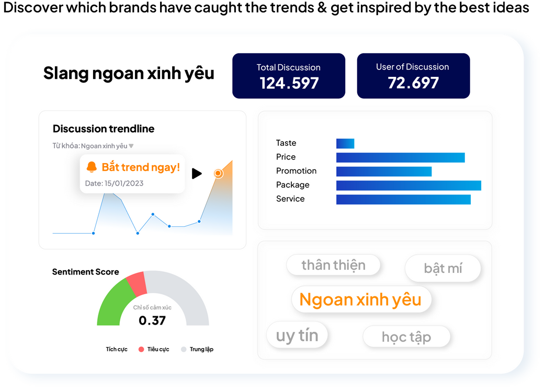Select the Price bar in chart

coord(401,157)
